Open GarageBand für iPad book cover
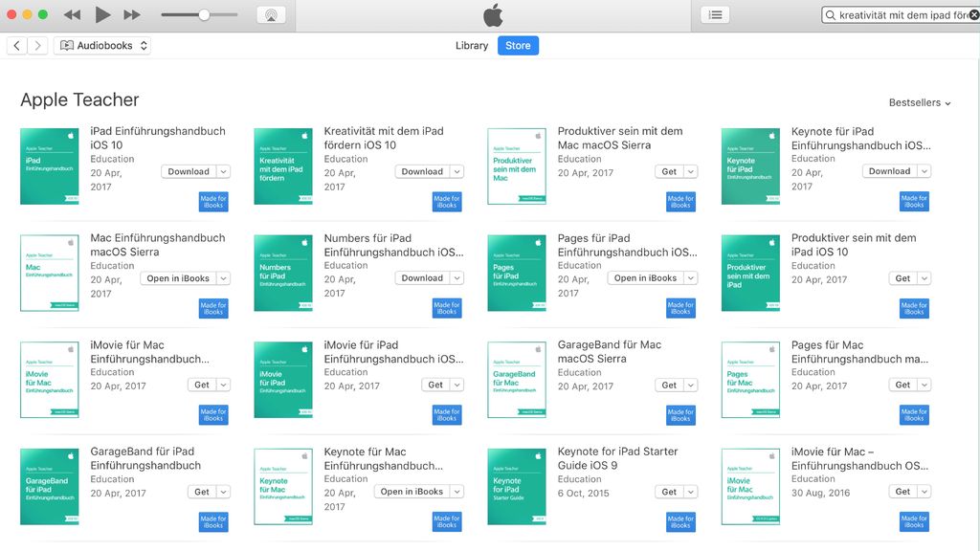Image resolution: width=980 pixels, height=551 pixels. [50, 487]
